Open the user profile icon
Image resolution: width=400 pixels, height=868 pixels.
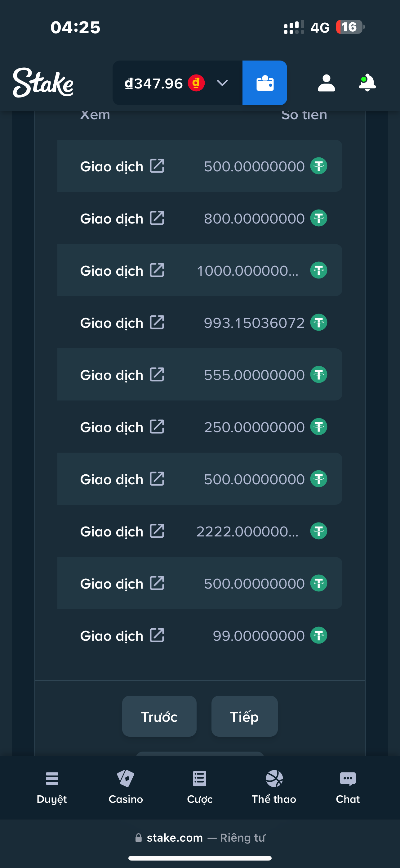click(326, 83)
